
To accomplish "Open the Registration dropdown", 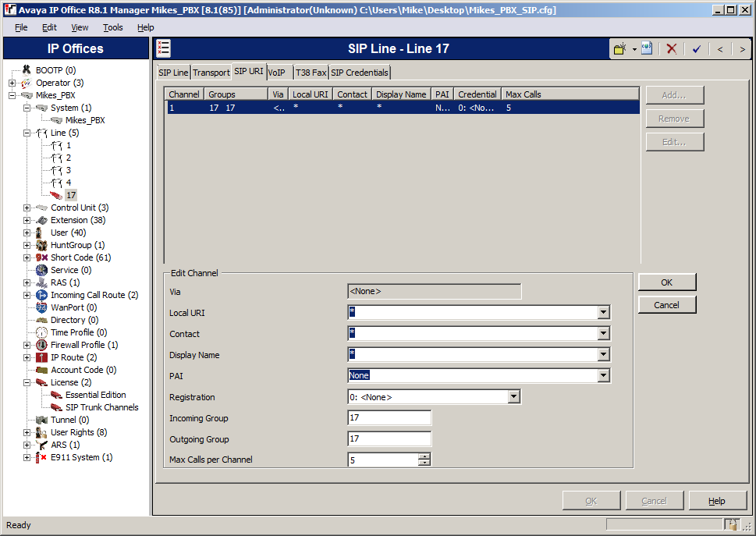I will point(514,396).
